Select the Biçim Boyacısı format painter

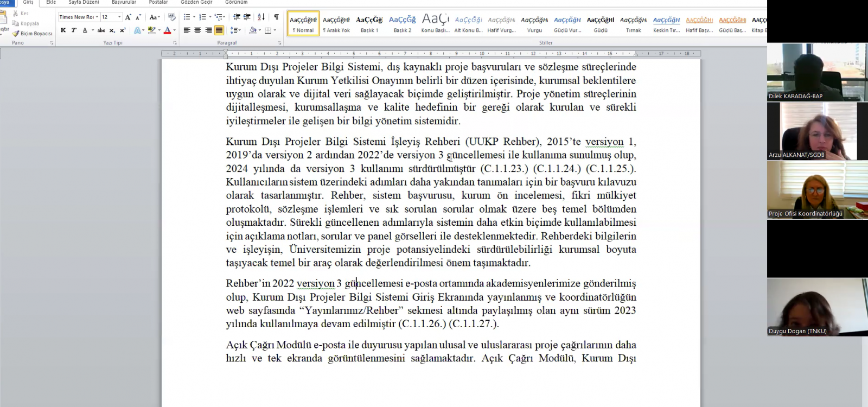[32, 34]
